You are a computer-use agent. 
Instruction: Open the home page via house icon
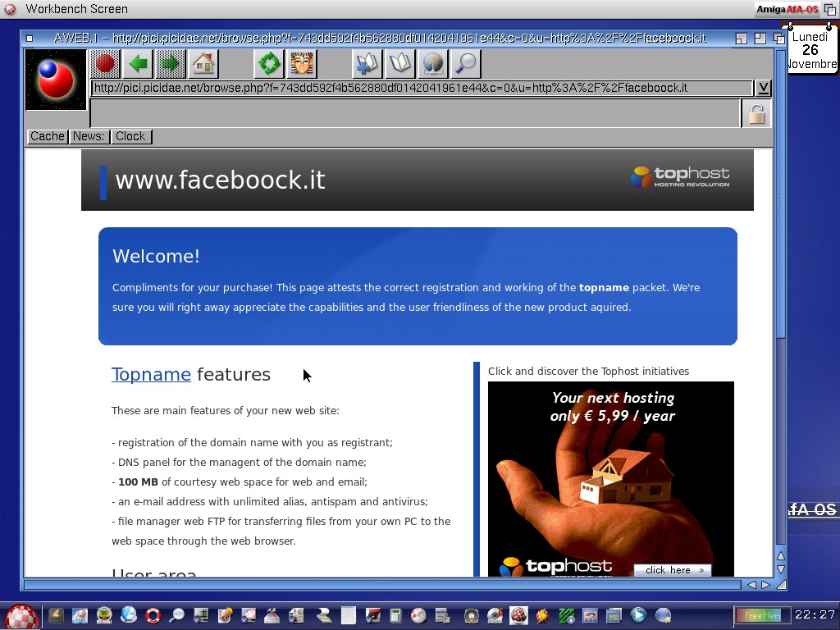203,64
